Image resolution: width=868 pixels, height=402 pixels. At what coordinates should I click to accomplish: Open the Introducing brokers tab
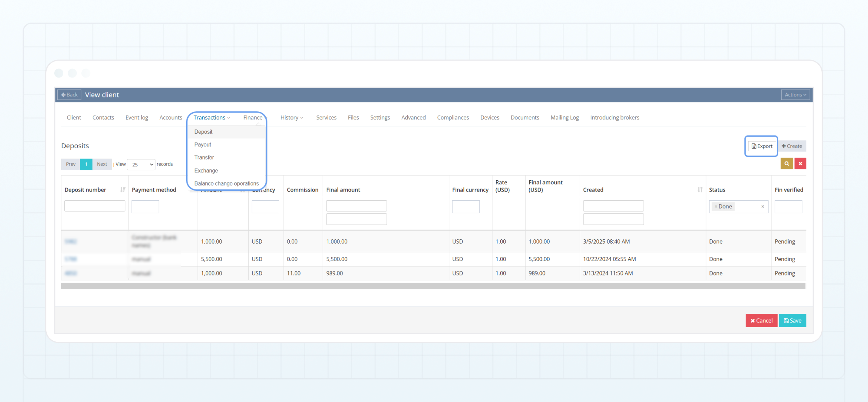click(614, 118)
